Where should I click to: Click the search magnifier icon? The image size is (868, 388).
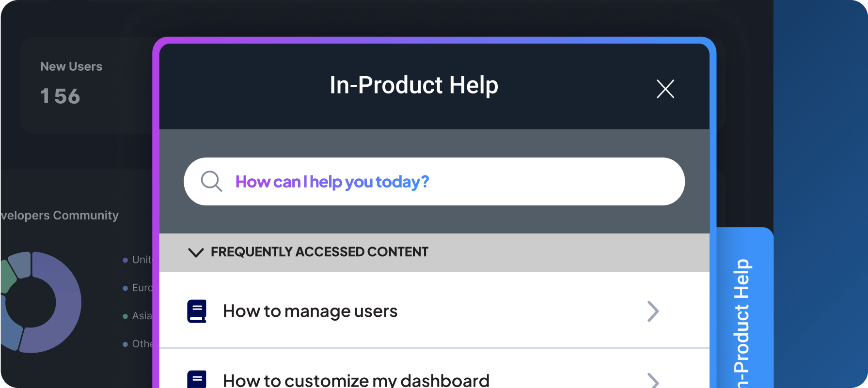pyautogui.click(x=211, y=182)
